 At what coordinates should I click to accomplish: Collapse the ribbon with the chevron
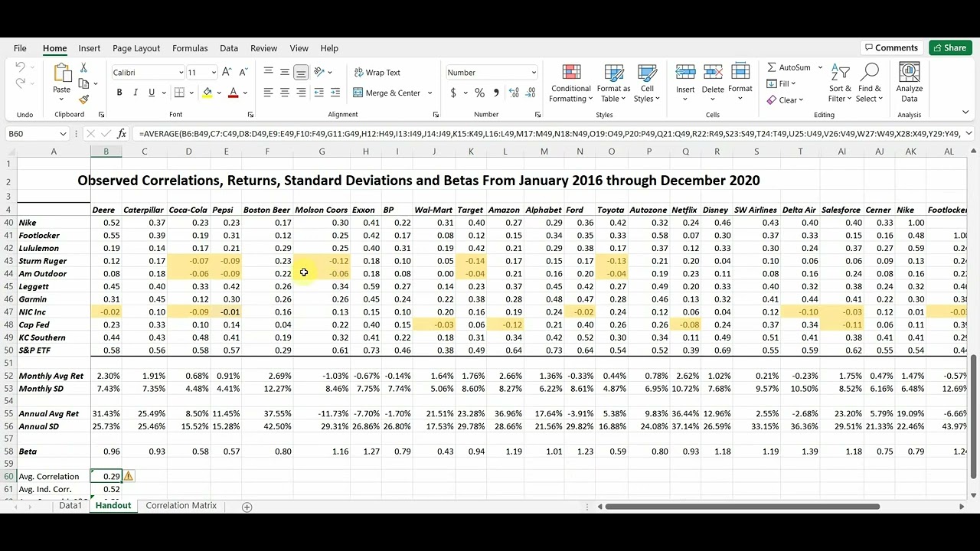point(966,113)
